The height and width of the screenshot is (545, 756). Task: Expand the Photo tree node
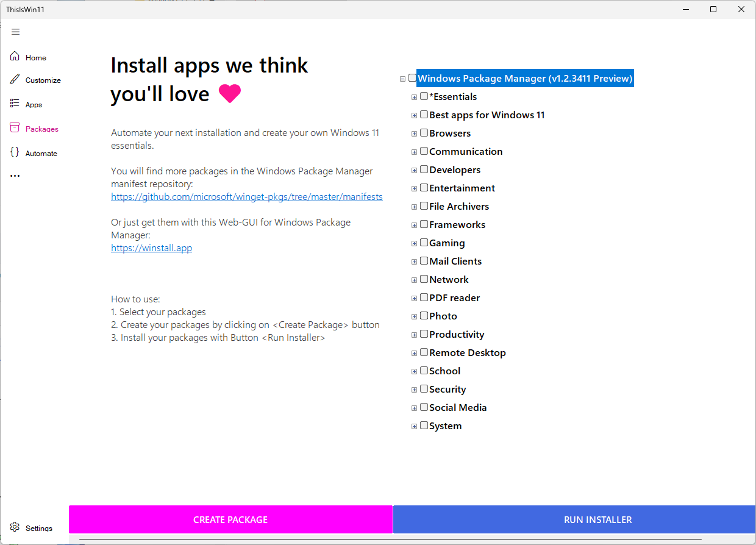coord(415,316)
